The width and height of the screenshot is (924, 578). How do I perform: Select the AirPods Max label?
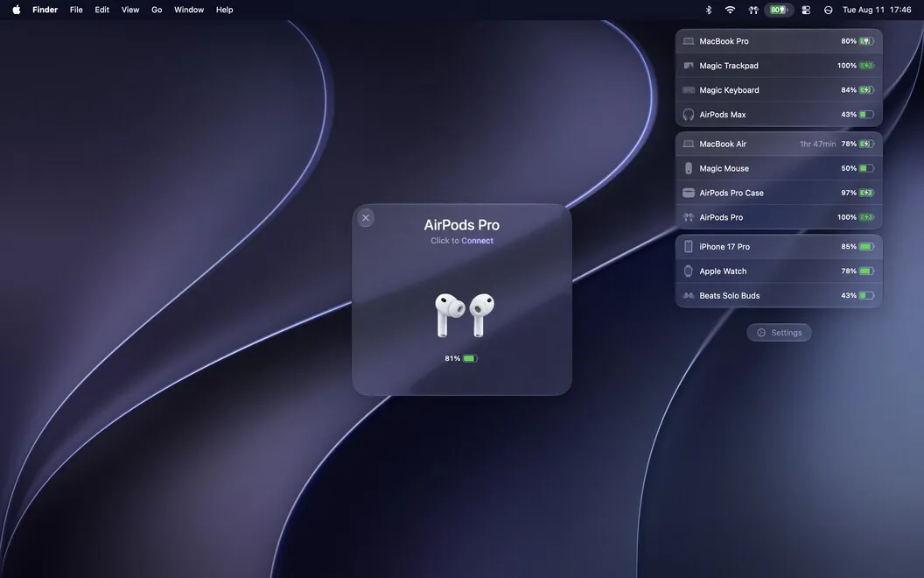tap(723, 115)
